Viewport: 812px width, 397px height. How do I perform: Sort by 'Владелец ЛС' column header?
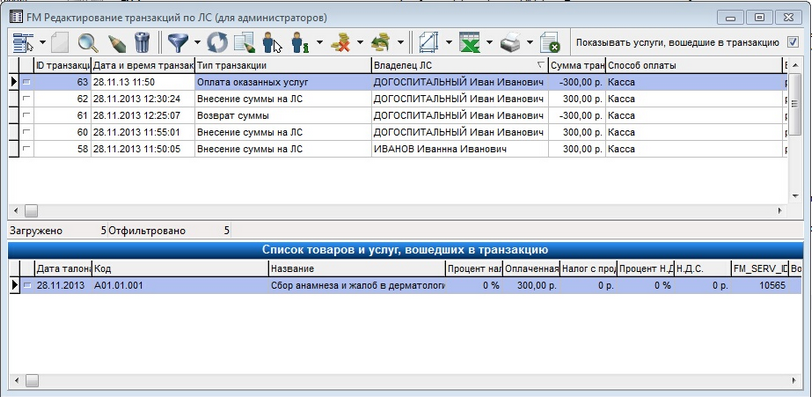click(x=460, y=65)
